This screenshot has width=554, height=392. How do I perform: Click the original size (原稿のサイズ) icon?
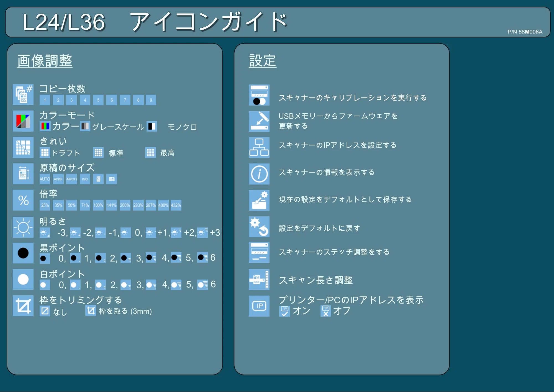23,174
